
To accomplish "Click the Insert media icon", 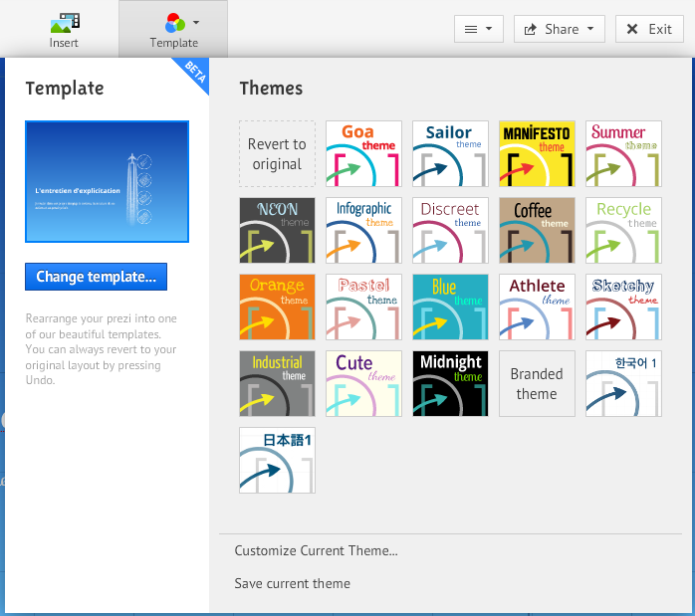I will point(64,22).
